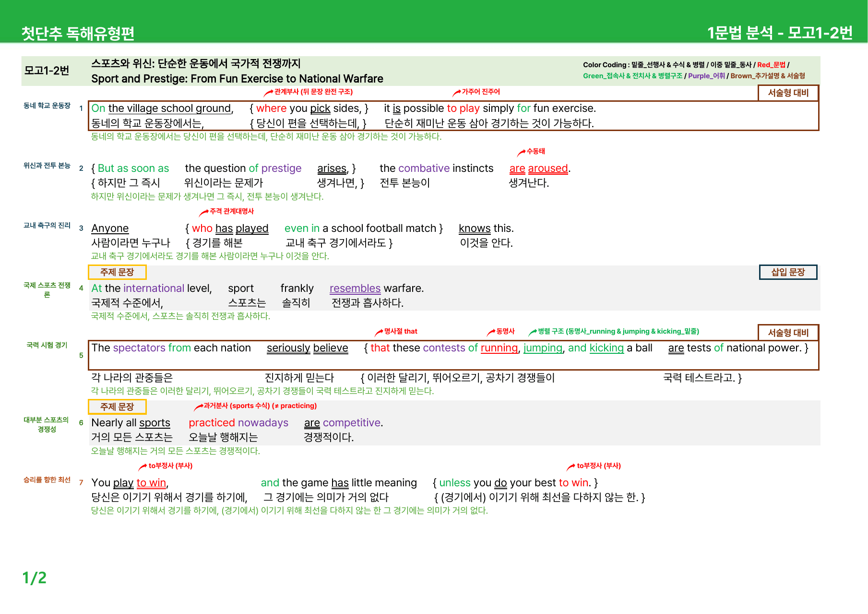The image size is (868, 614).
Task: Click the red annotation '수동태'
Action: click(x=535, y=151)
